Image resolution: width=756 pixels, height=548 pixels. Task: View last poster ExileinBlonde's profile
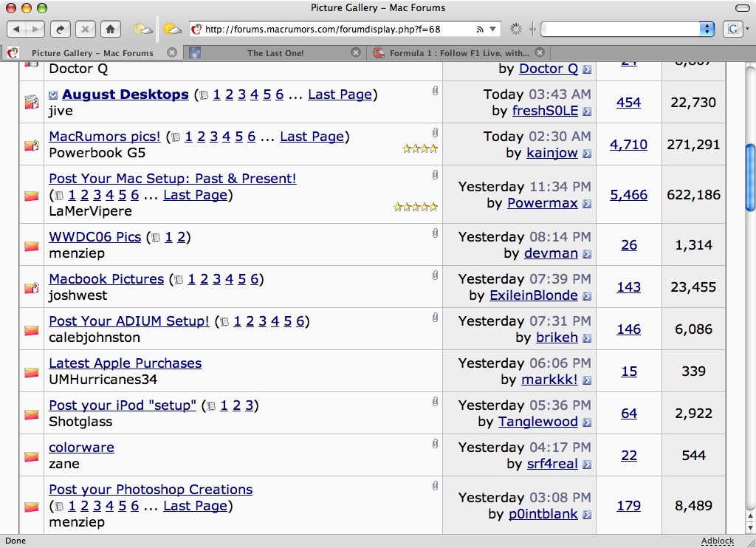(534, 295)
